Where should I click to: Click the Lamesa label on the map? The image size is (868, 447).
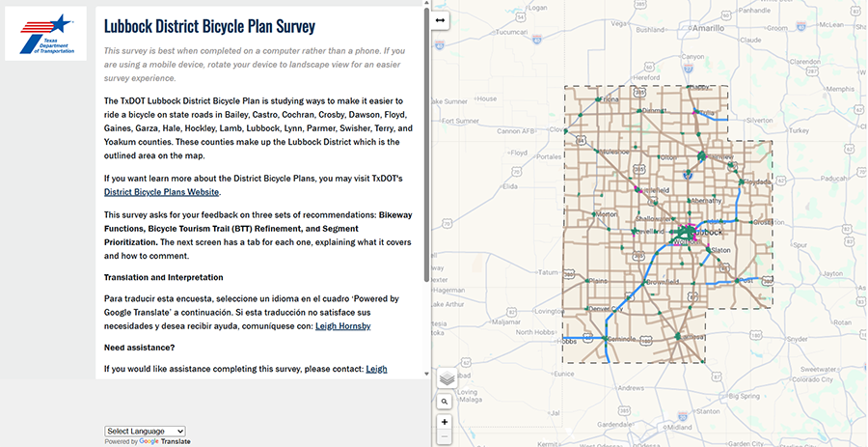[692, 337]
